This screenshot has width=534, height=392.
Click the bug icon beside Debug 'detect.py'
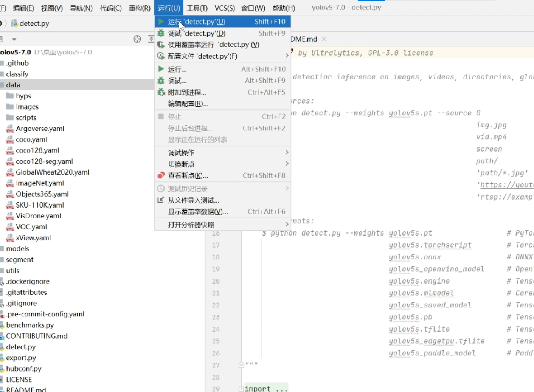pyautogui.click(x=161, y=33)
